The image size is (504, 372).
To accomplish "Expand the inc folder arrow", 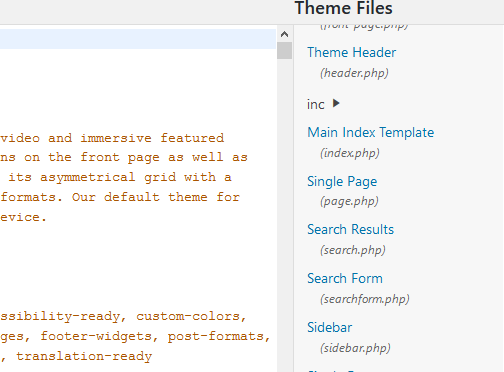I will [336, 103].
